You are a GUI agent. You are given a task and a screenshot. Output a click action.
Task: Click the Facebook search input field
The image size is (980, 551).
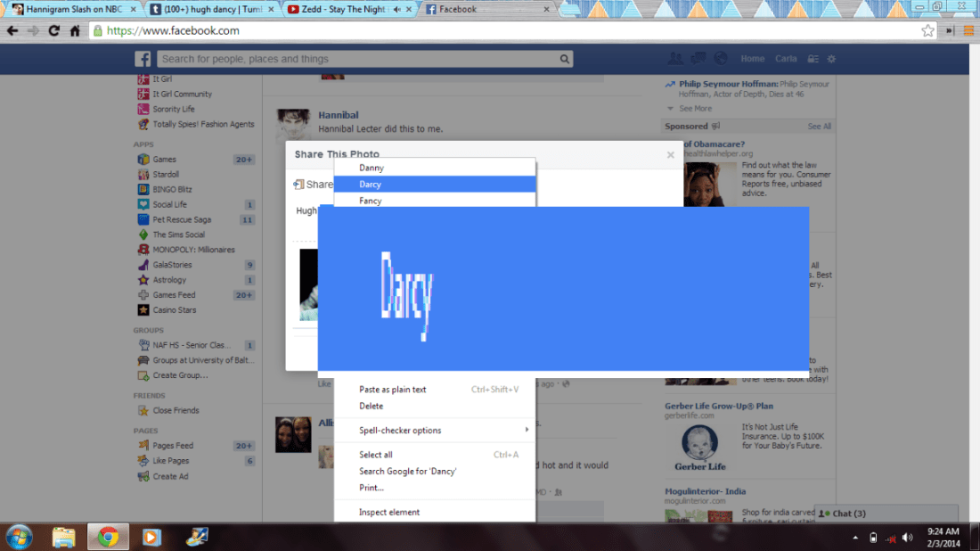[x=356, y=60]
